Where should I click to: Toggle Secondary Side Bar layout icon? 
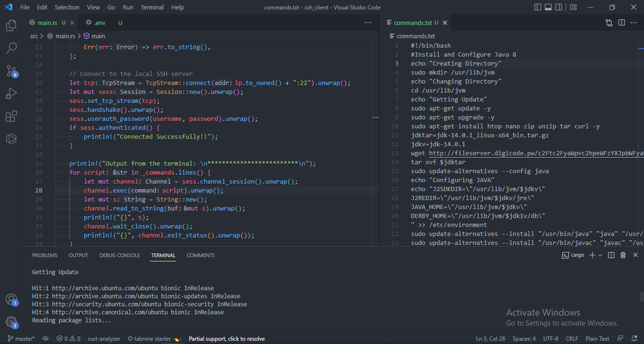click(559, 8)
